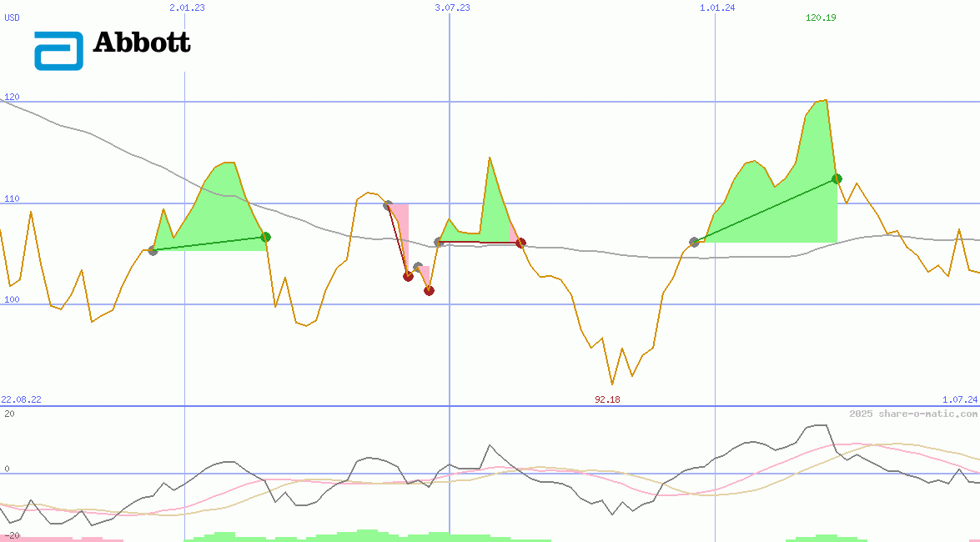This screenshot has width=980, height=542.
Task: Click the price trough above 92.18
Action: [612, 384]
